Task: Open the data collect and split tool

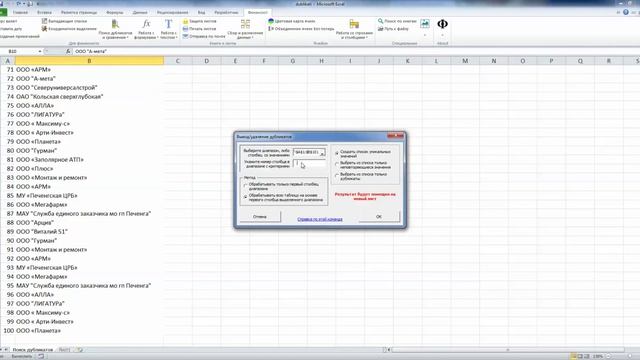Action: [x=245, y=29]
